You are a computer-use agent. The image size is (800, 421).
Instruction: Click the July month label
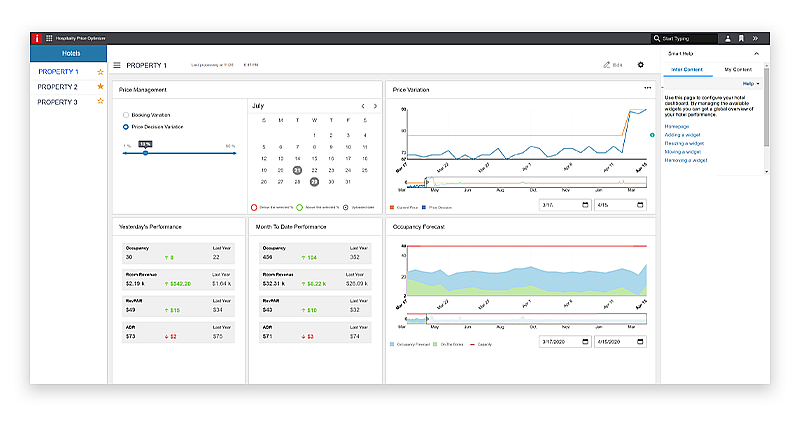coord(258,106)
